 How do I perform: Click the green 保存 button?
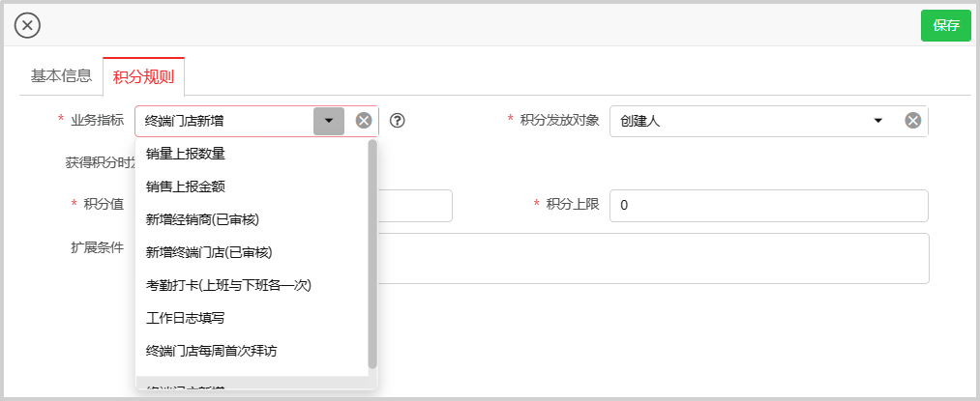tap(945, 25)
